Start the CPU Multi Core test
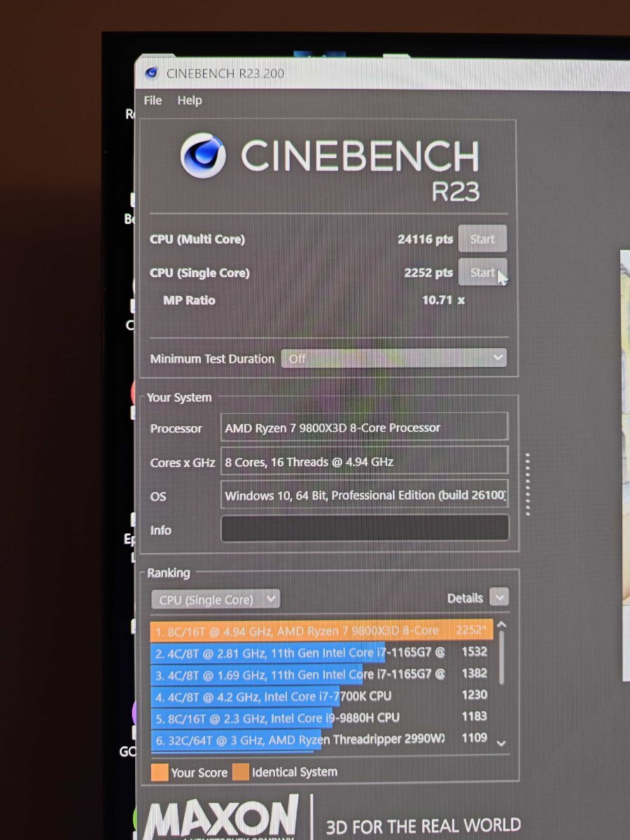The height and width of the screenshot is (840, 630). coord(482,239)
